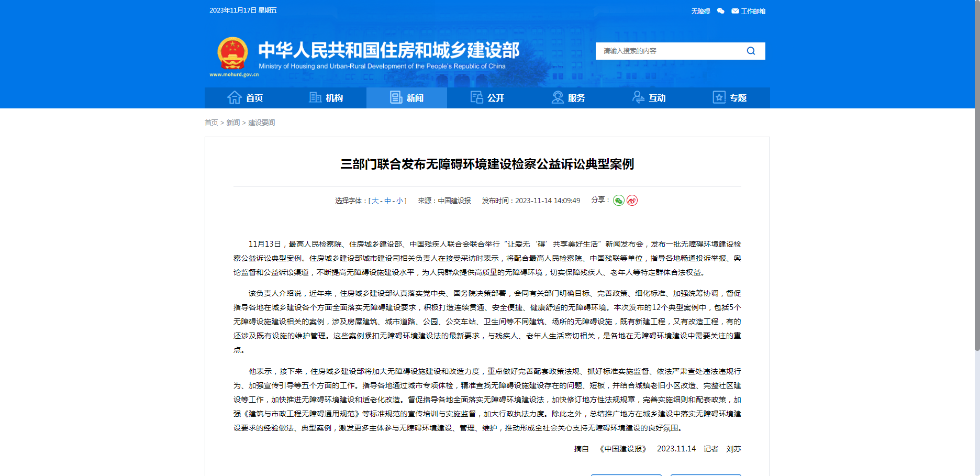Open 机构 navigation tab
Screen dimensions: 980x476
click(x=326, y=98)
